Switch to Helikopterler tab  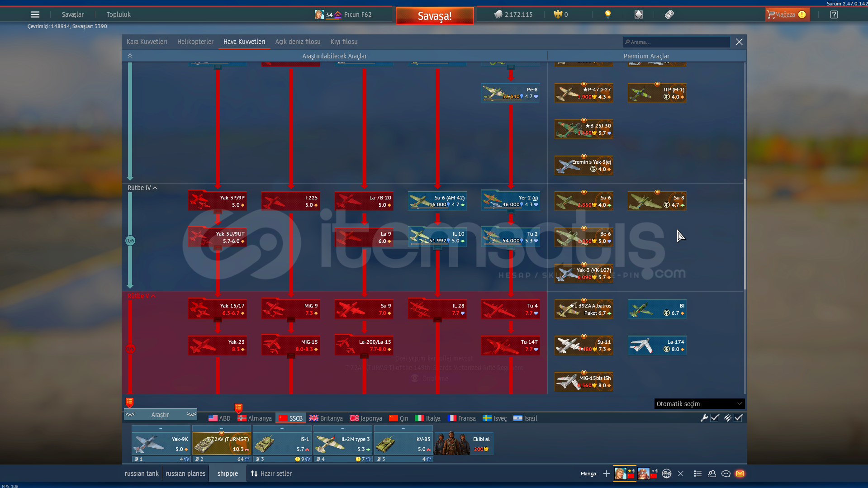(195, 42)
